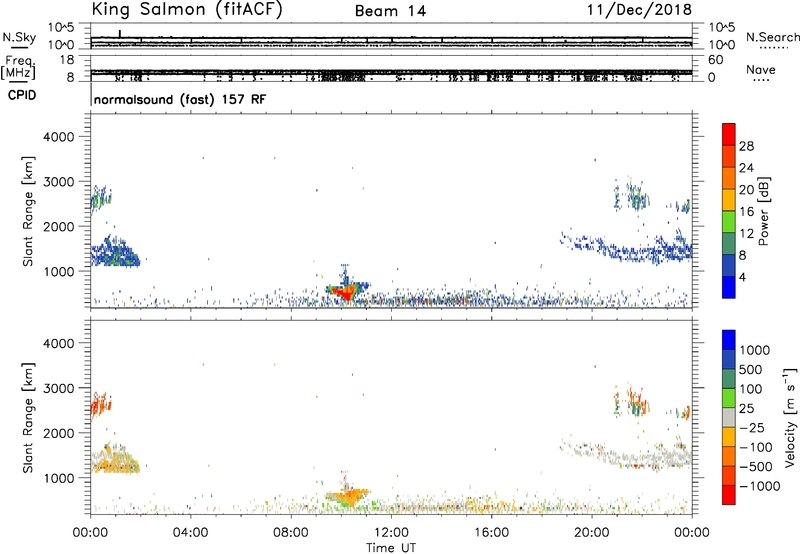Click the red high-power echo near 10:00 UT
The width and height of the screenshot is (800, 554).
tap(345, 293)
